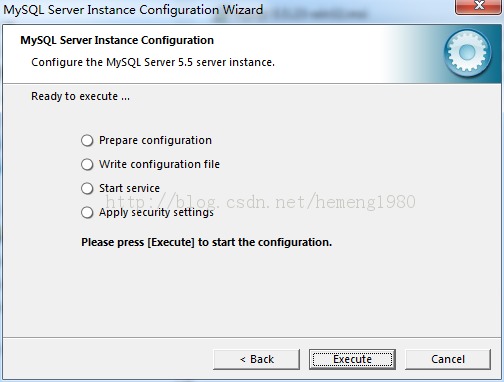504x382 pixels.
Task: Click the blog.csdn.net watermark URL text
Action: [261, 202]
